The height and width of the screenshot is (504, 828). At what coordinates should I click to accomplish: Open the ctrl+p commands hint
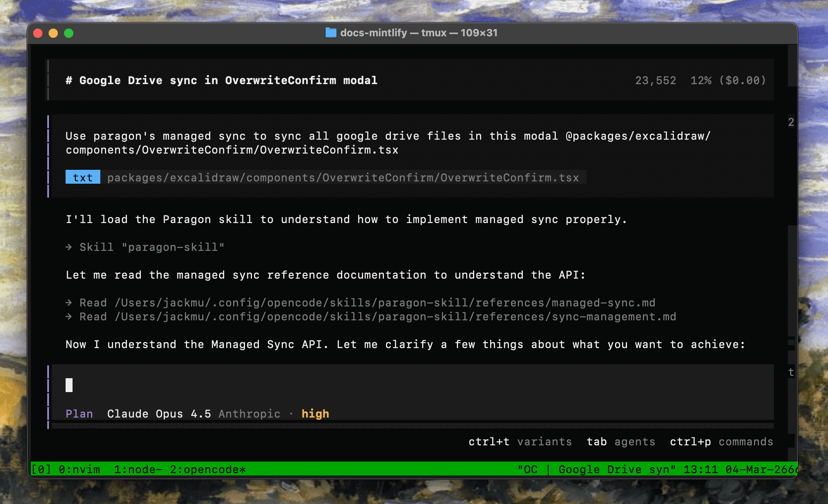tap(721, 441)
